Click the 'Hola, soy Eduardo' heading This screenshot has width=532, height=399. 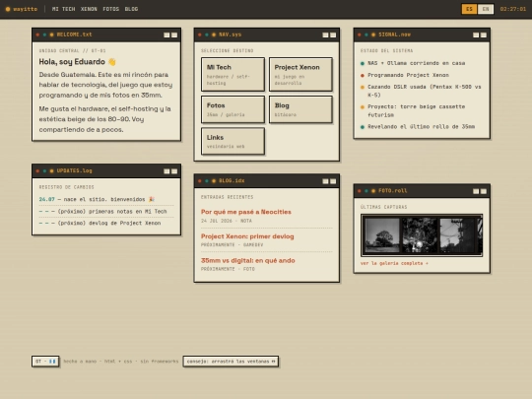pyautogui.click(x=78, y=62)
